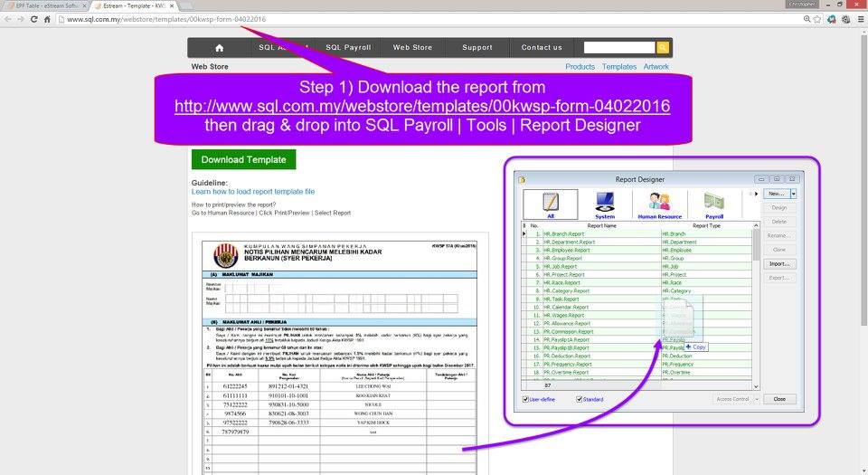This screenshot has height=475, width=868.
Task: Open browser home page icon
Action: (x=47, y=19)
